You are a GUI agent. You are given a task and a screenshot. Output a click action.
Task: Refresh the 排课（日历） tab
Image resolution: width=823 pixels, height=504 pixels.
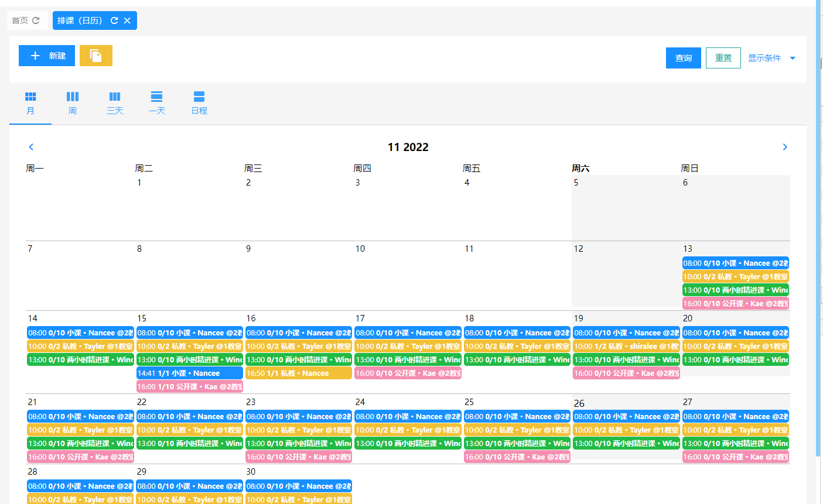coord(114,20)
